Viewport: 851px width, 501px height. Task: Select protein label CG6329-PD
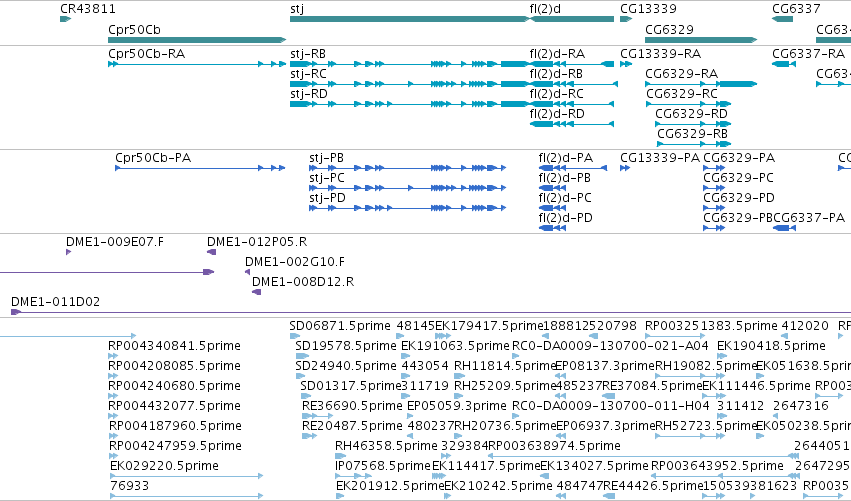pyautogui.click(x=739, y=198)
